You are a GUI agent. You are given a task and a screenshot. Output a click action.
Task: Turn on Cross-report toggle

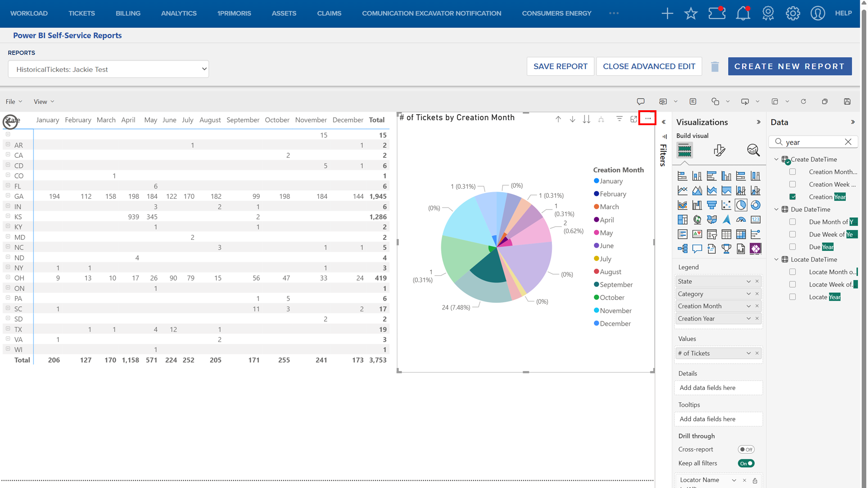click(x=746, y=450)
